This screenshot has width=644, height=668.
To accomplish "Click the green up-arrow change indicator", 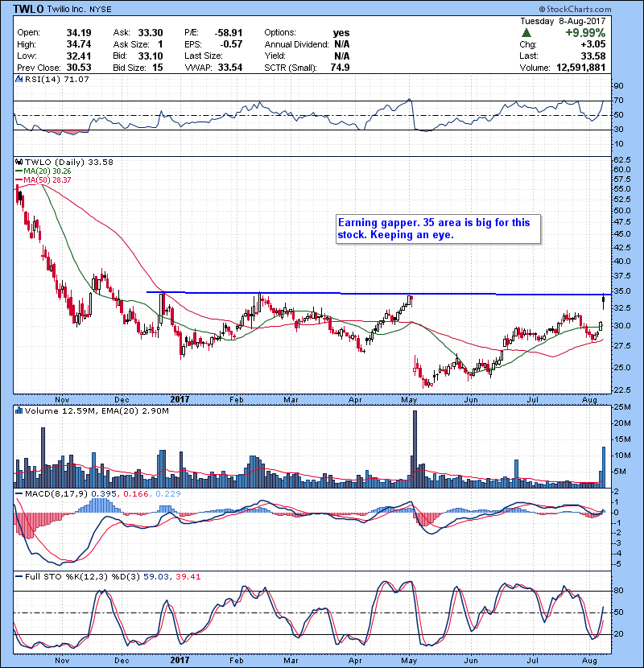I will [526, 33].
